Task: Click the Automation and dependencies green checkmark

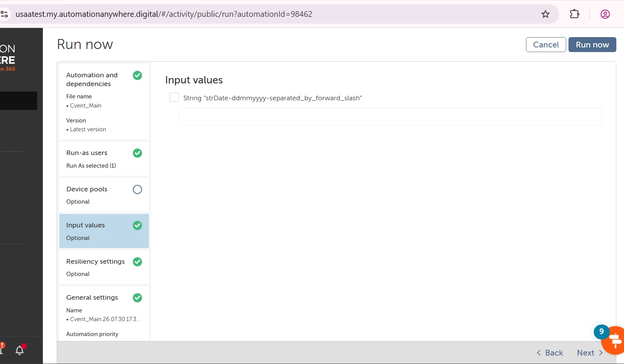Action: pos(137,75)
